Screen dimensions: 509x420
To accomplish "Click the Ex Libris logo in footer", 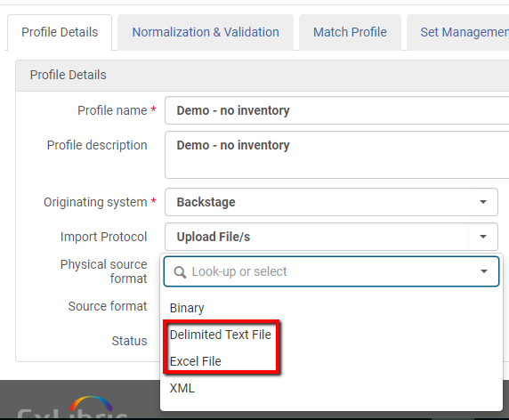I will pos(73,408).
